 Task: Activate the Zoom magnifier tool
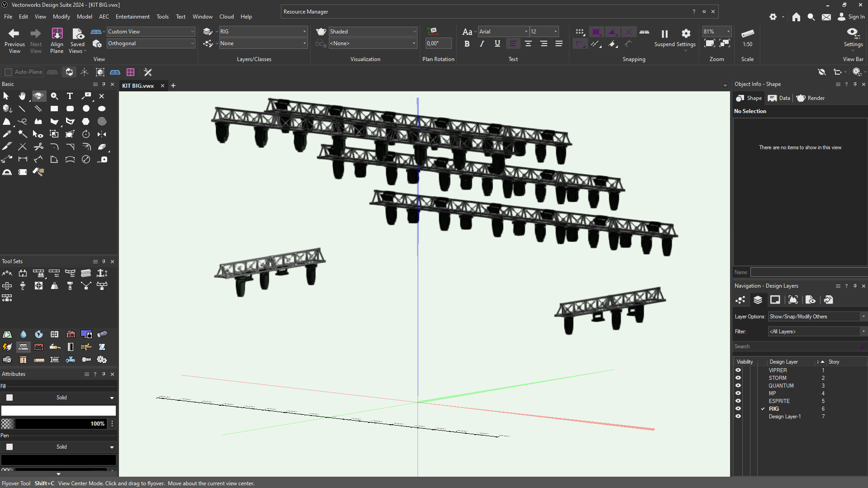[x=54, y=96]
